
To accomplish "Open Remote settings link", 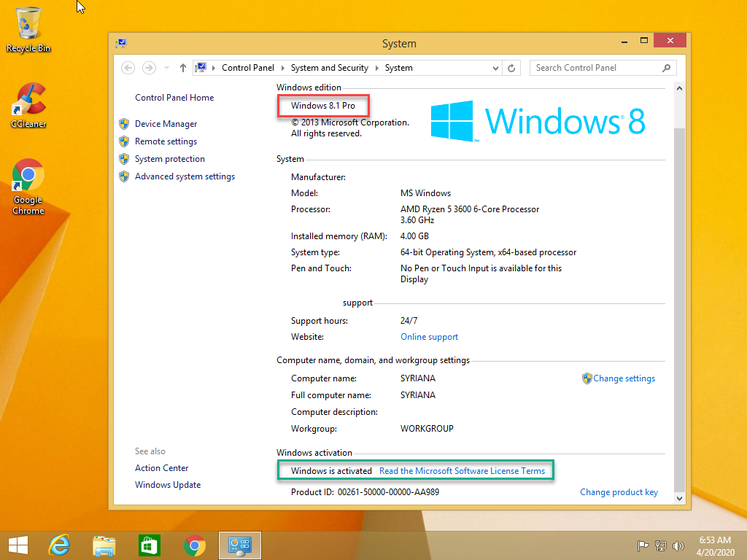I will (166, 141).
